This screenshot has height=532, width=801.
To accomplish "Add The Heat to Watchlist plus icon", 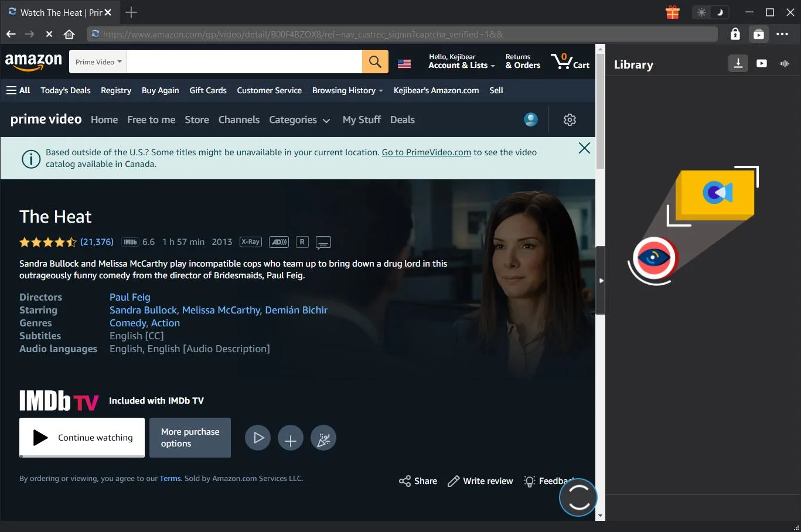I will (291, 439).
